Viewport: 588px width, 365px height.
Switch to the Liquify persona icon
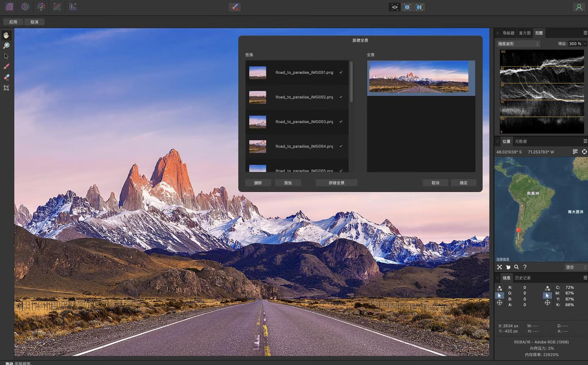pyautogui.click(x=25, y=7)
